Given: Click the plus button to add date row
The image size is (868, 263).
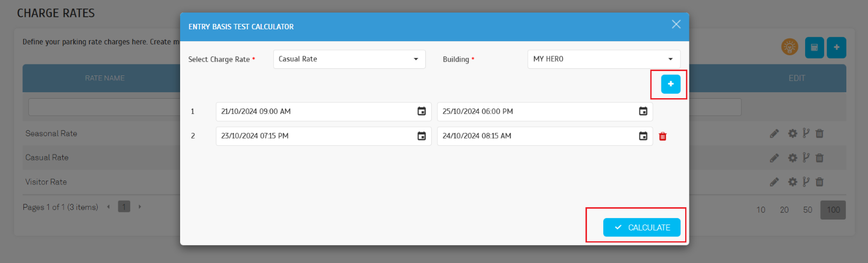Looking at the screenshot, I should (x=671, y=84).
